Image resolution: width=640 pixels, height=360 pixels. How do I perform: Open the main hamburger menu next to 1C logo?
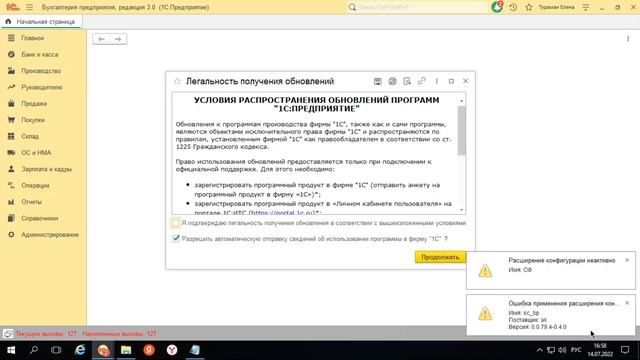(29, 7)
